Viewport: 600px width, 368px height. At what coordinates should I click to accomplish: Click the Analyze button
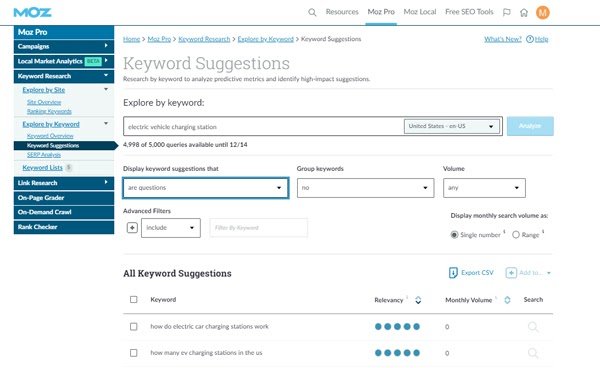530,126
